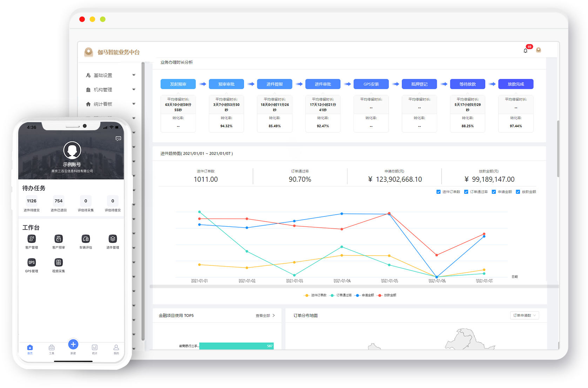Click the 587 teal progress bar
Screen dimensions: 588x388
point(236,346)
